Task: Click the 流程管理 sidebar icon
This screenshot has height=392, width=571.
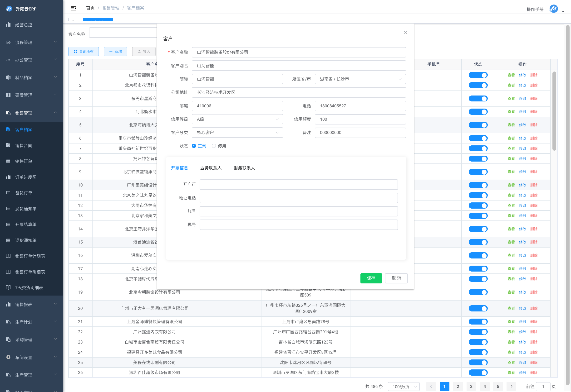Action: pos(8,42)
